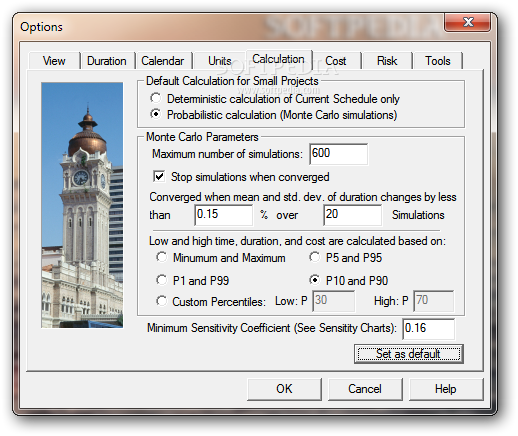Switch to the Risk tab
The width and height of the screenshot is (518, 436).
point(387,61)
